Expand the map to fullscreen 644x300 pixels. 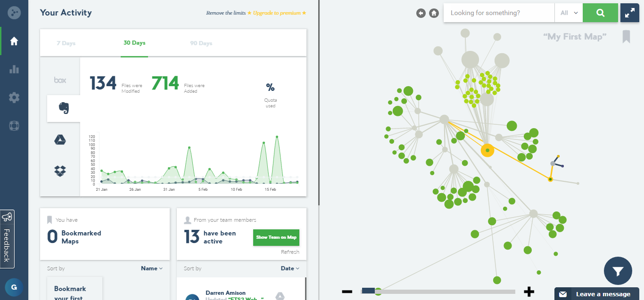(x=630, y=13)
